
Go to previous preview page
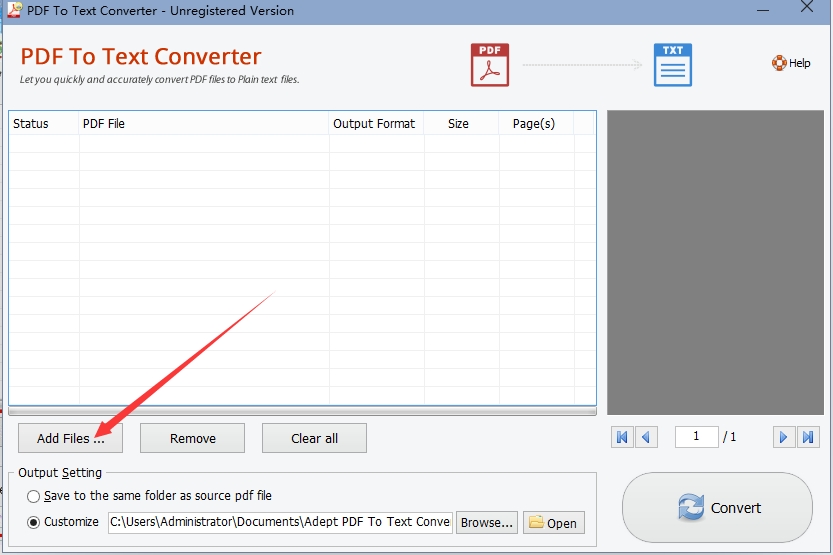coord(646,437)
